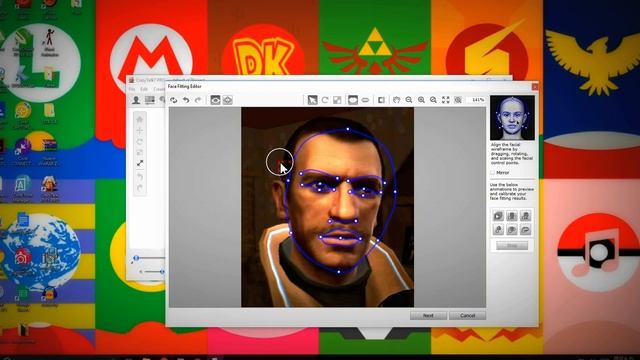The height and width of the screenshot is (360, 640).
Task: Click the second magnifier zoom icon
Action: click(x=421, y=100)
